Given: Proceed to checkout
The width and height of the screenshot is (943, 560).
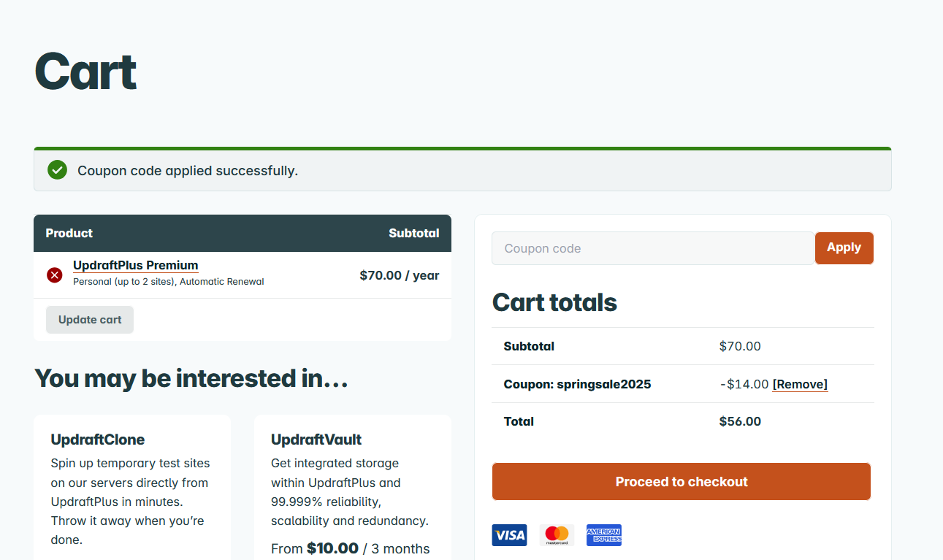Looking at the screenshot, I should click(682, 482).
